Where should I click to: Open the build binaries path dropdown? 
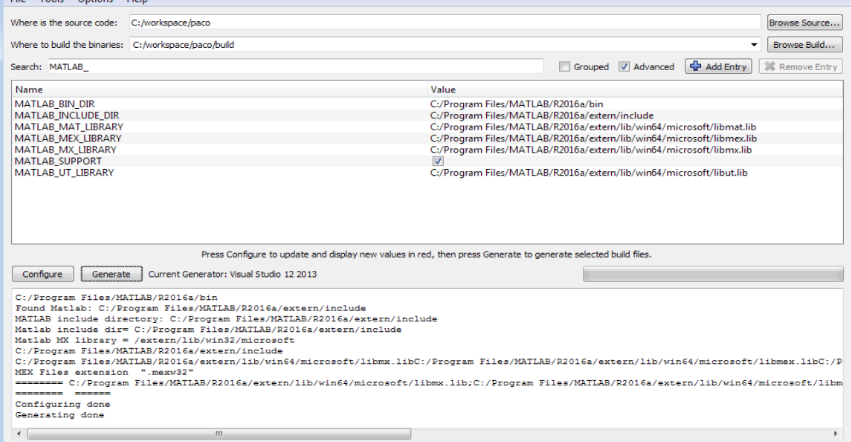pos(753,45)
